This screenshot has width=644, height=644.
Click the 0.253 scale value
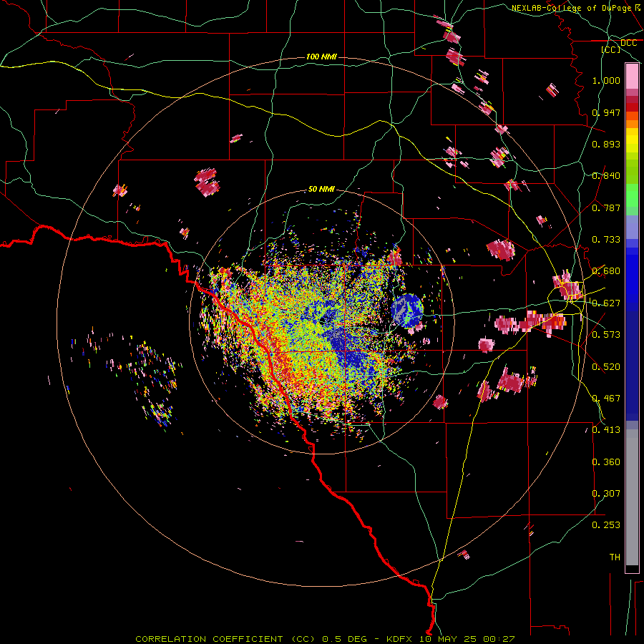click(606, 525)
